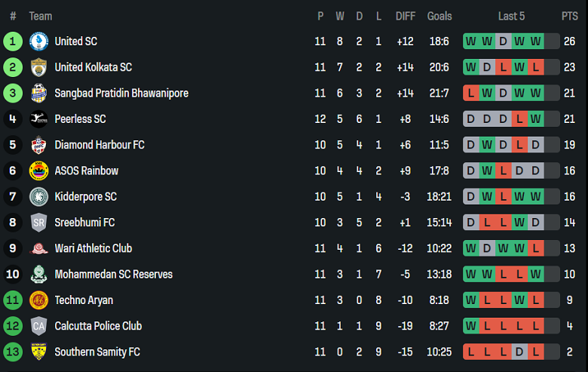Click the Sangbad Pratidin Bhawanipore crest icon

coord(38,94)
